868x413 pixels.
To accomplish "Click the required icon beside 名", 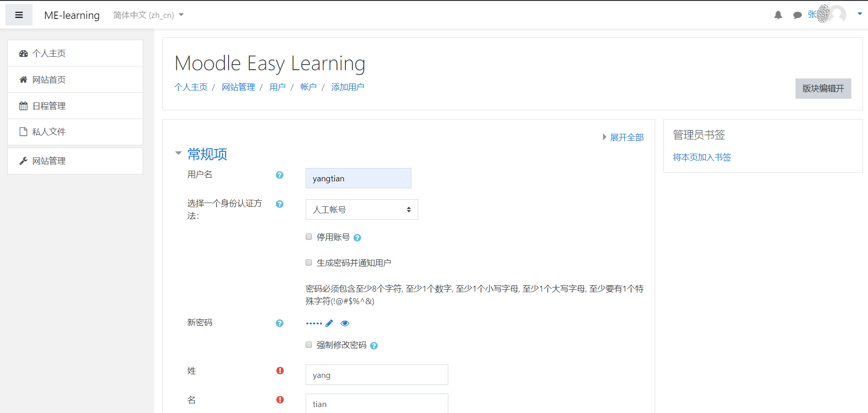I will [x=280, y=400].
